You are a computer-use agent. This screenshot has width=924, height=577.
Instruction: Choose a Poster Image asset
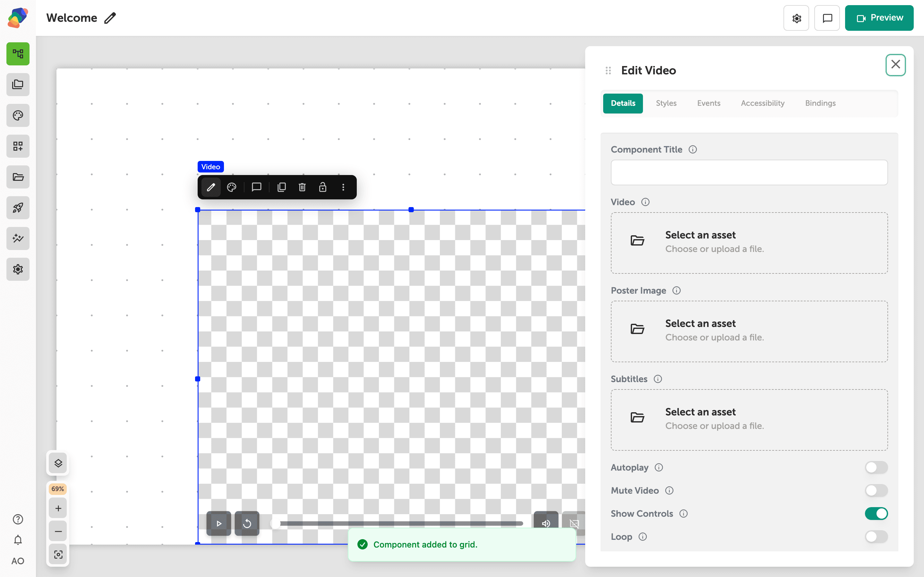click(x=749, y=331)
